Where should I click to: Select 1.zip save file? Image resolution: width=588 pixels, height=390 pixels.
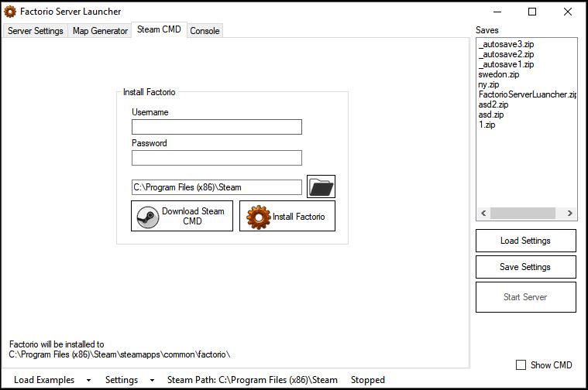pos(487,125)
